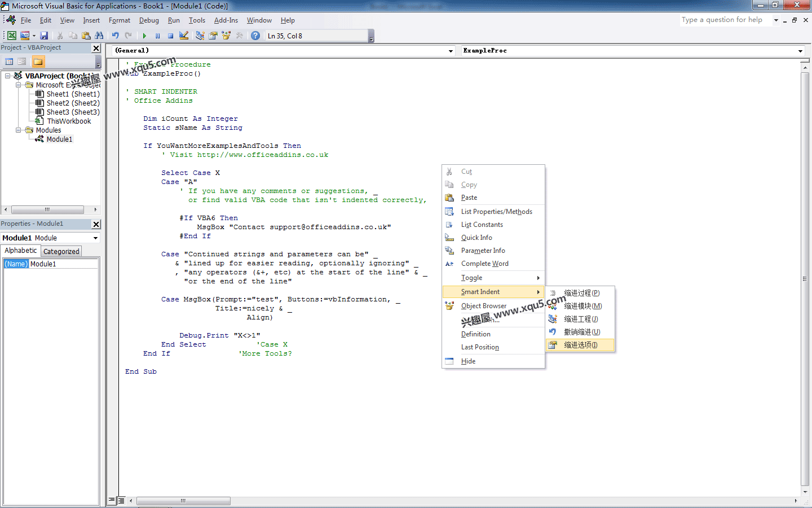This screenshot has width=812, height=508.
Task: Open the (General) object dropdown
Action: 451,51
